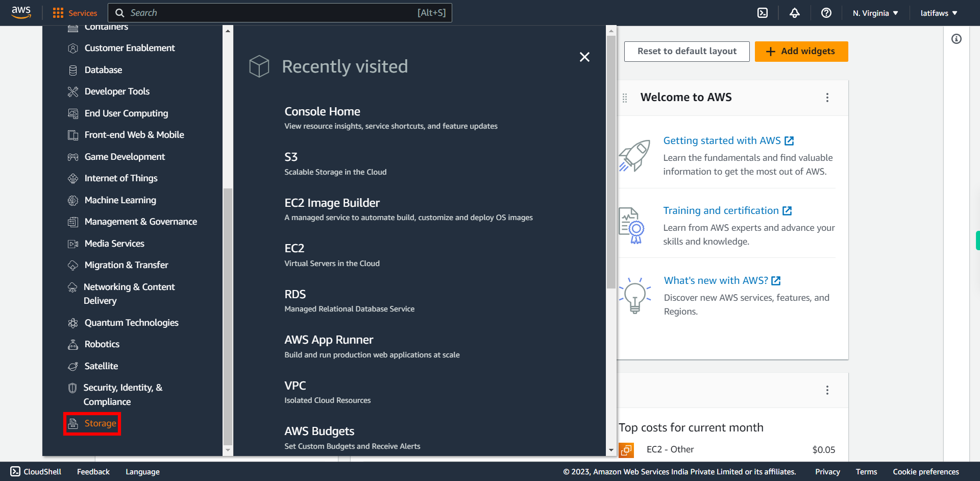The image size is (980, 481).
Task: Focus the top Search field
Action: click(x=280, y=13)
